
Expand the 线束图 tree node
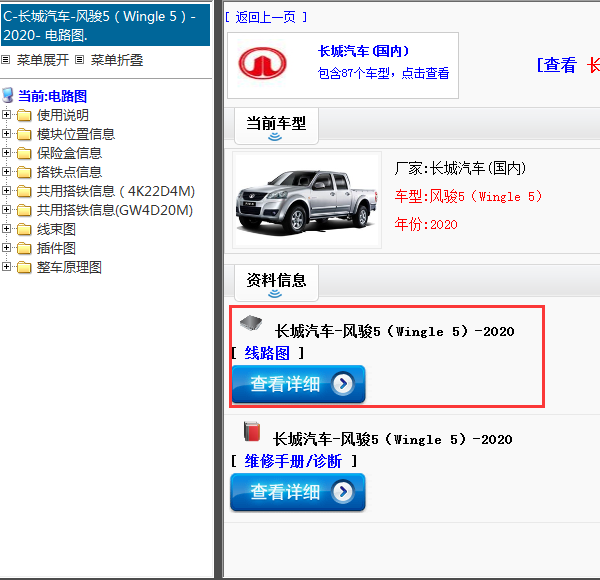pos(6,228)
